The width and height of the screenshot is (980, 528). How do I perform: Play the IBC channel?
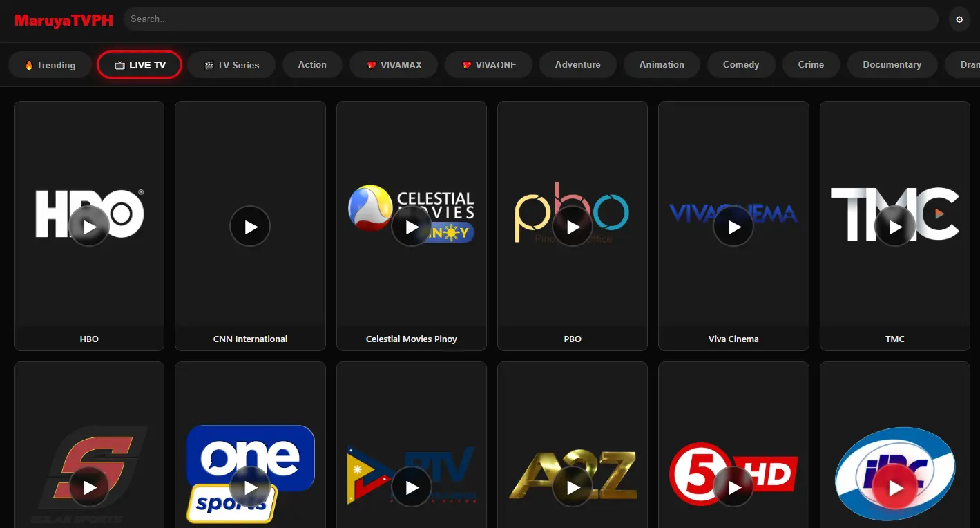(895, 487)
